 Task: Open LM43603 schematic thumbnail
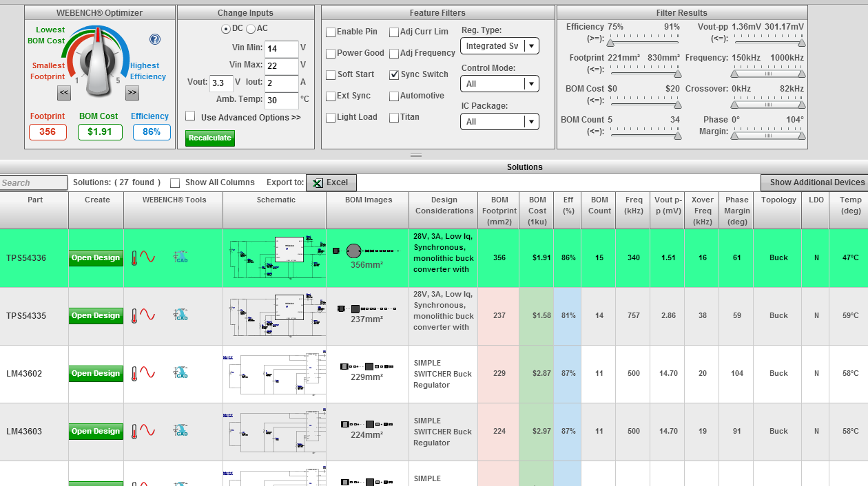(x=274, y=431)
